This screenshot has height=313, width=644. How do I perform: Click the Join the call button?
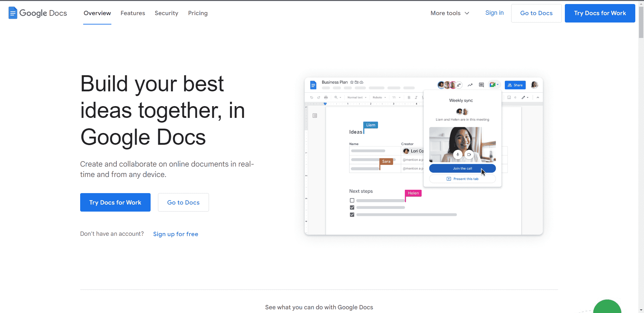click(462, 168)
